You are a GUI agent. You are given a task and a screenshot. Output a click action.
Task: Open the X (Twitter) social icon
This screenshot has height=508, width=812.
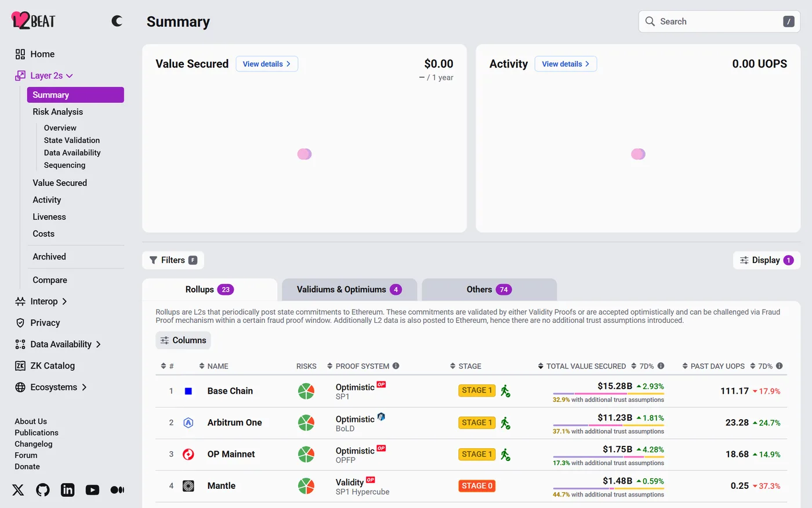point(18,490)
